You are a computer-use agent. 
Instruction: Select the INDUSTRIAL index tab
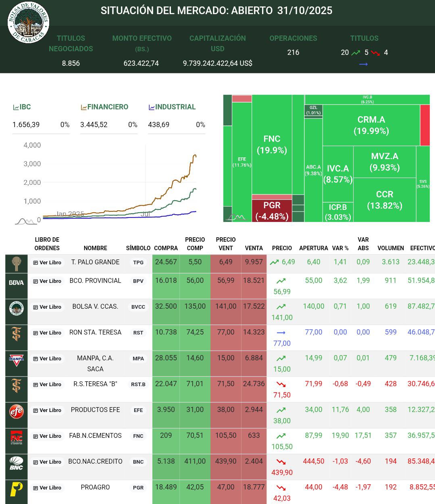[172, 107]
